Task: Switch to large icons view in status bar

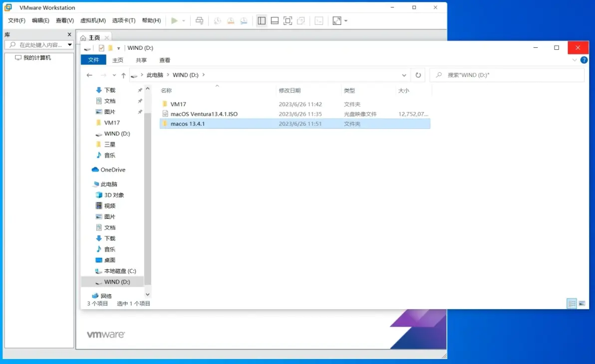Action: [x=582, y=303]
